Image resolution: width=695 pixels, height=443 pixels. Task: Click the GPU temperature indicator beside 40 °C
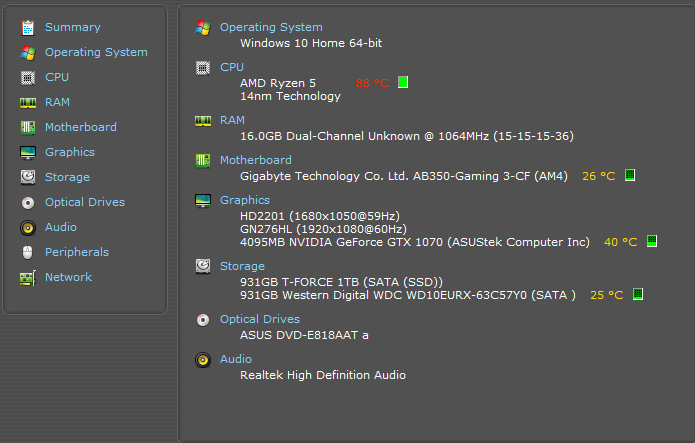pos(652,241)
